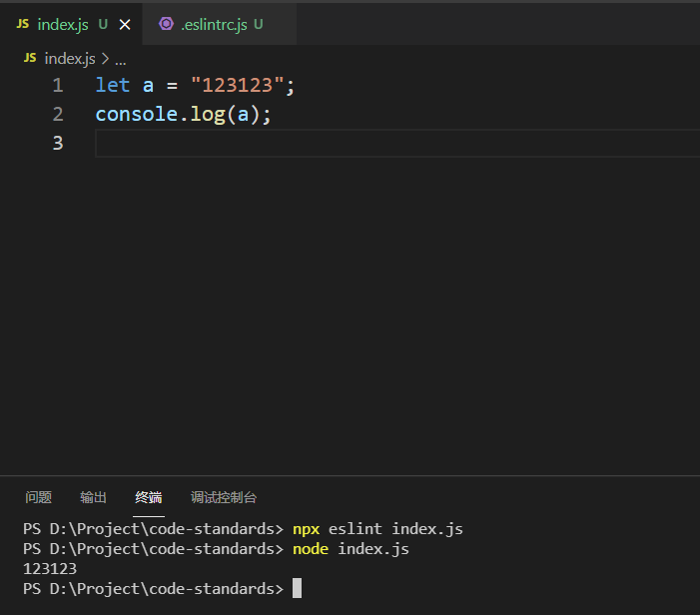Select the 终端 terminal panel tab
Image resolution: width=700 pixels, height=615 pixels.
coord(149,497)
